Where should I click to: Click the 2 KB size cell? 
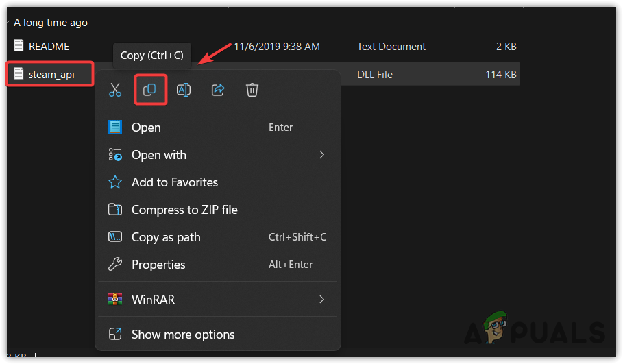click(506, 47)
